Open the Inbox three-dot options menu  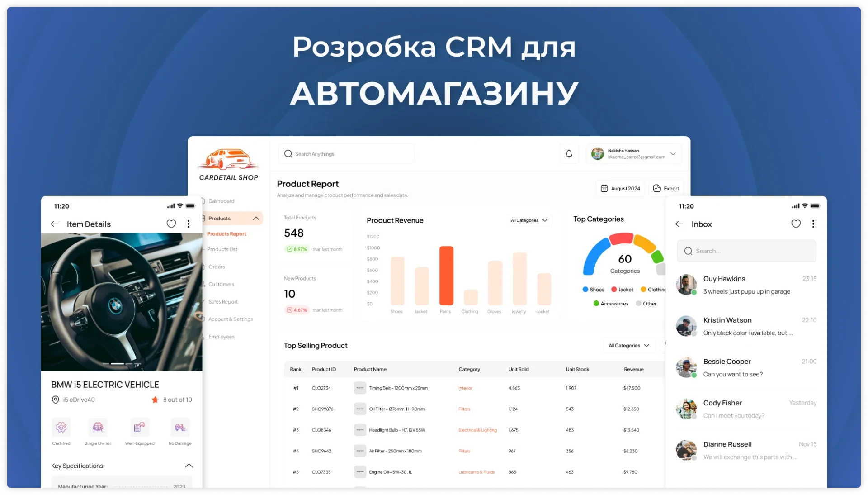click(813, 224)
